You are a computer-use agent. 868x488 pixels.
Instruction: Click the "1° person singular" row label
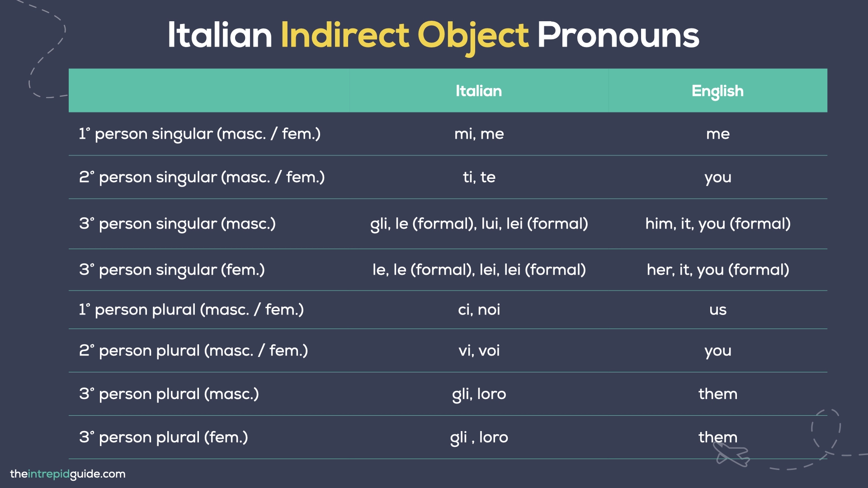pyautogui.click(x=199, y=134)
